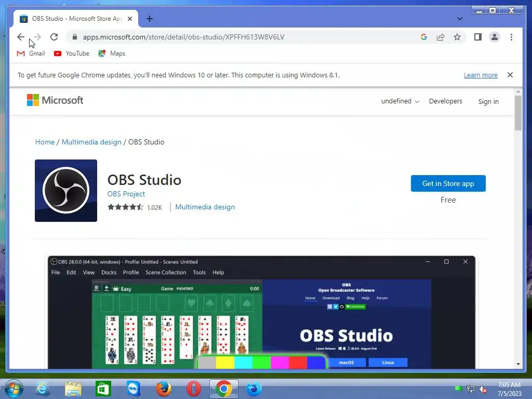Open Multimedia design breadcrumb link
The height and width of the screenshot is (399, 532).
[91, 142]
